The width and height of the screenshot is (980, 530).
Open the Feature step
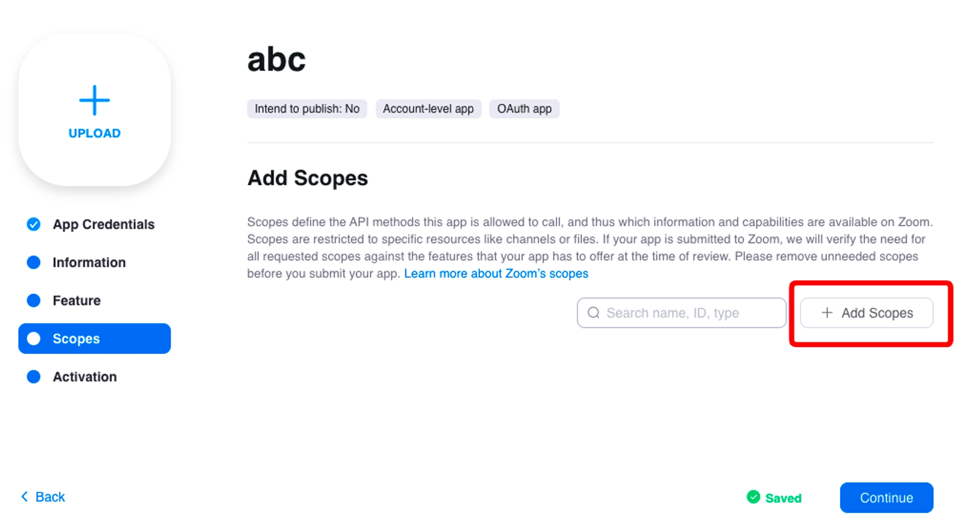point(76,300)
